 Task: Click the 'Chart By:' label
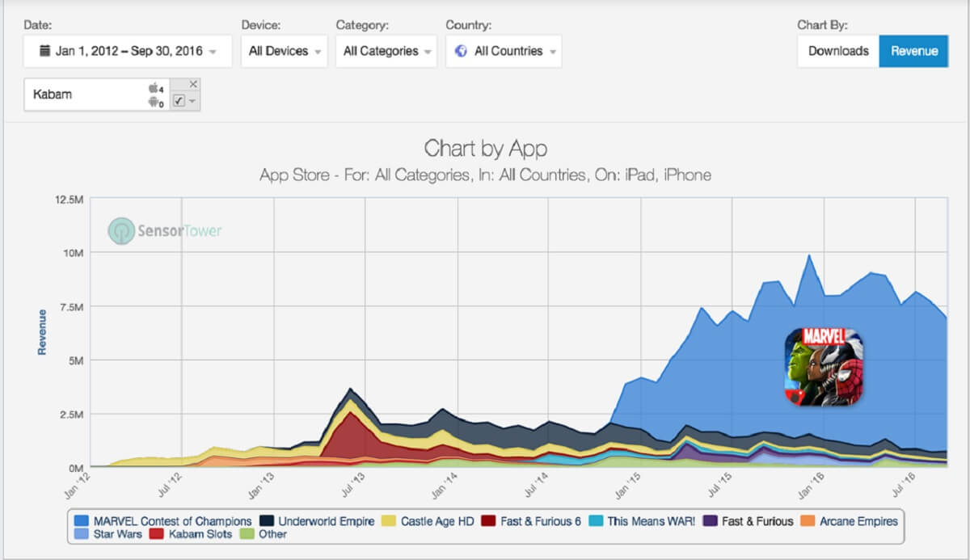(x=822, y=25)
